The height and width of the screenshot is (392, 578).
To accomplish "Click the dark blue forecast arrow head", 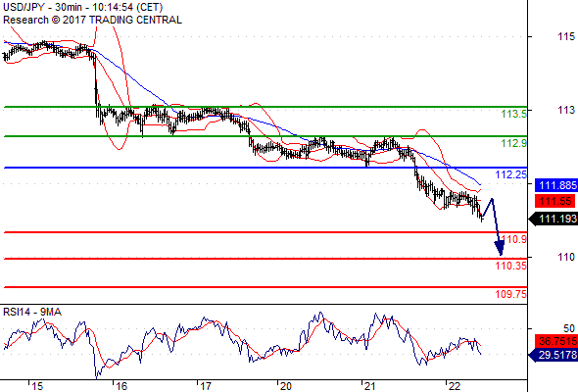I will tap(500, 248).
